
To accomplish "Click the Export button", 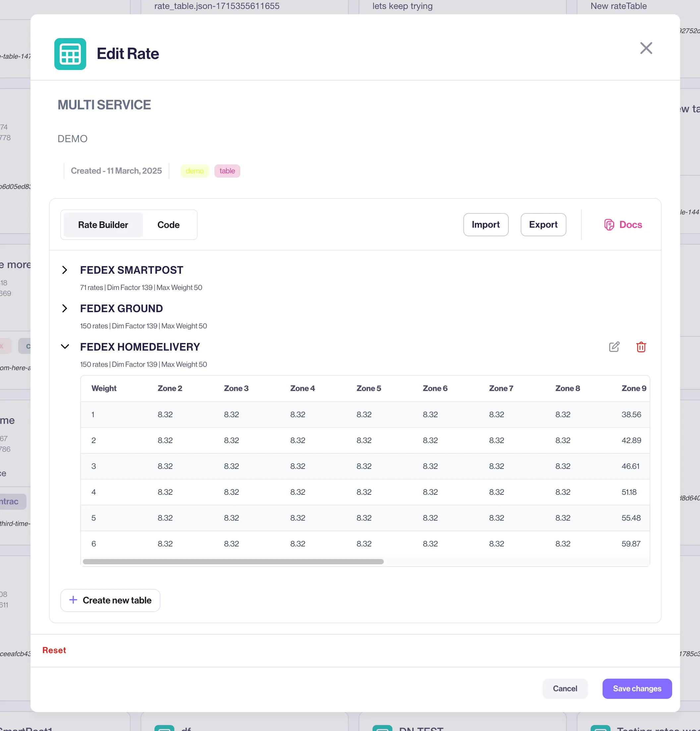I will pyautogui.click(x=543, y=225).
